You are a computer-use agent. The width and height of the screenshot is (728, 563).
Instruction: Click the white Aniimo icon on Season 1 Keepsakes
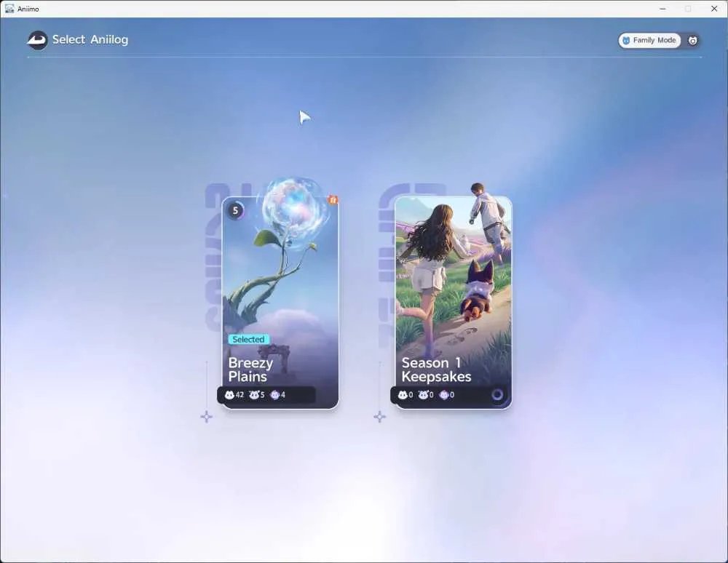click(403, 395)
